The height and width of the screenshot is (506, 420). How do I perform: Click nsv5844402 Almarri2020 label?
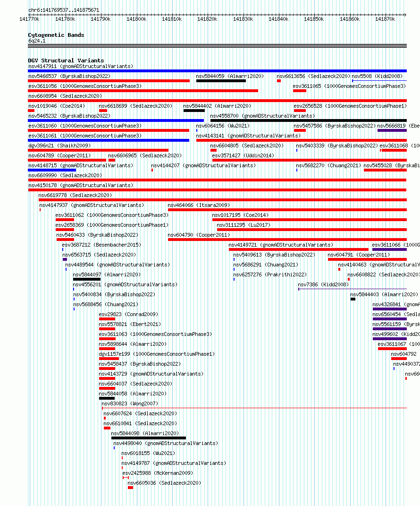(x=217, y=106)
